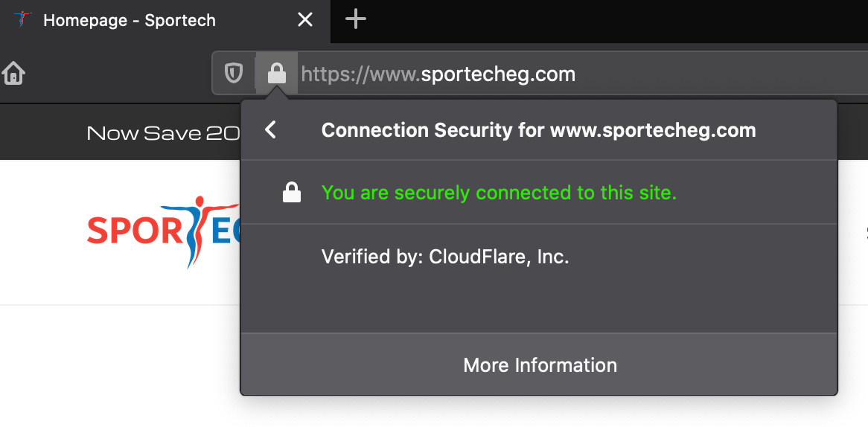868x427 pixels.
Task: Click Verified by CloudFlare, Inc. text
Action: 445,257
